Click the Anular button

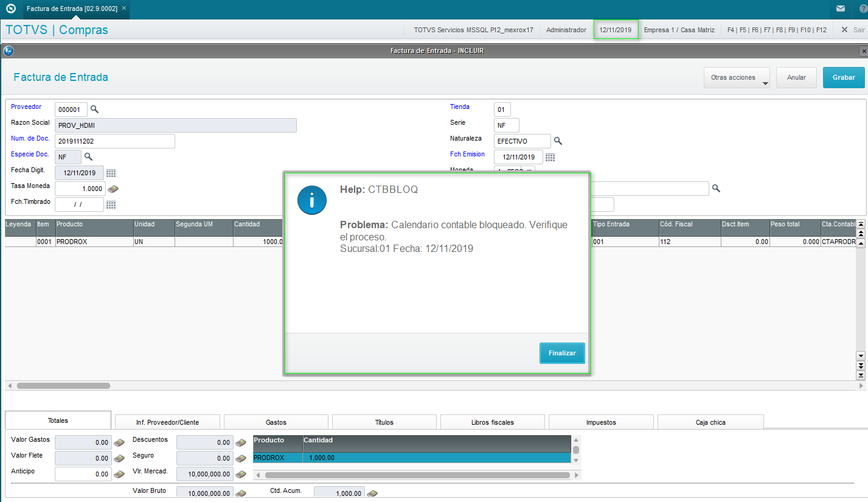796,78
